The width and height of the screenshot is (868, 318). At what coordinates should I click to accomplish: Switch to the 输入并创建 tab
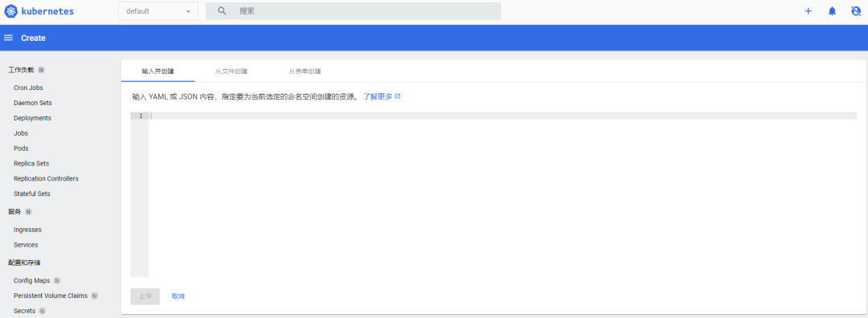158,71
